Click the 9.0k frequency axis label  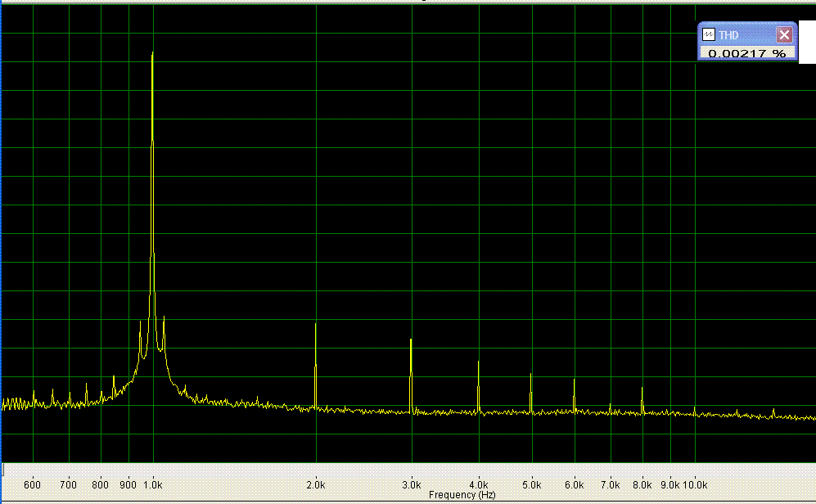click(x=670, y=484)
